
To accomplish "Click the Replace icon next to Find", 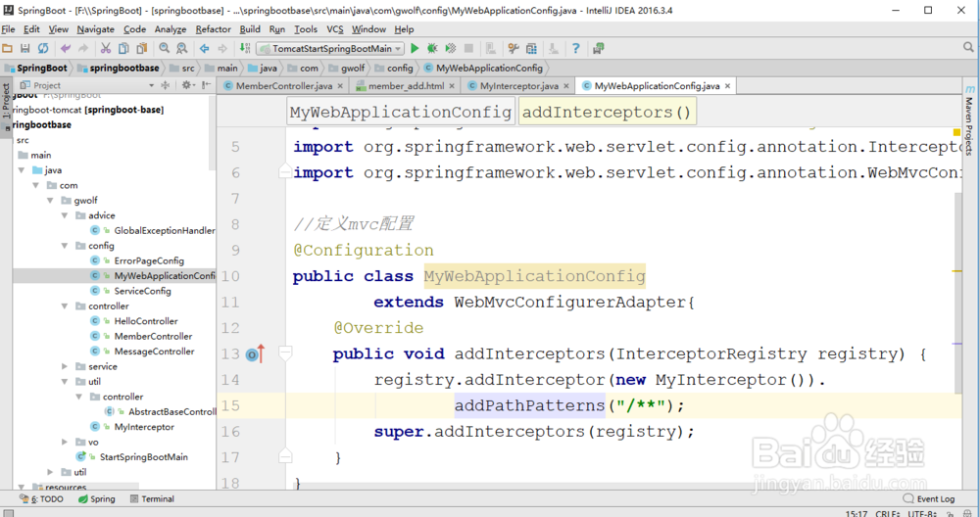I will tap(182, 48).
